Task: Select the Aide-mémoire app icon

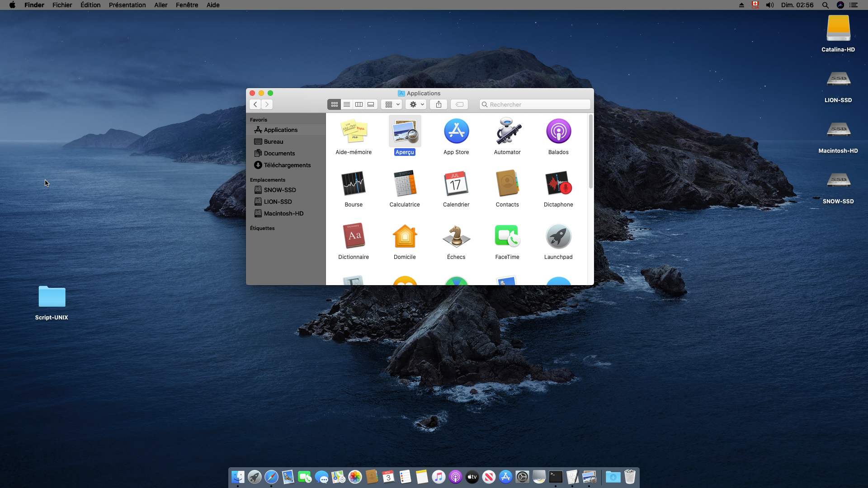Action: (354, 131)
